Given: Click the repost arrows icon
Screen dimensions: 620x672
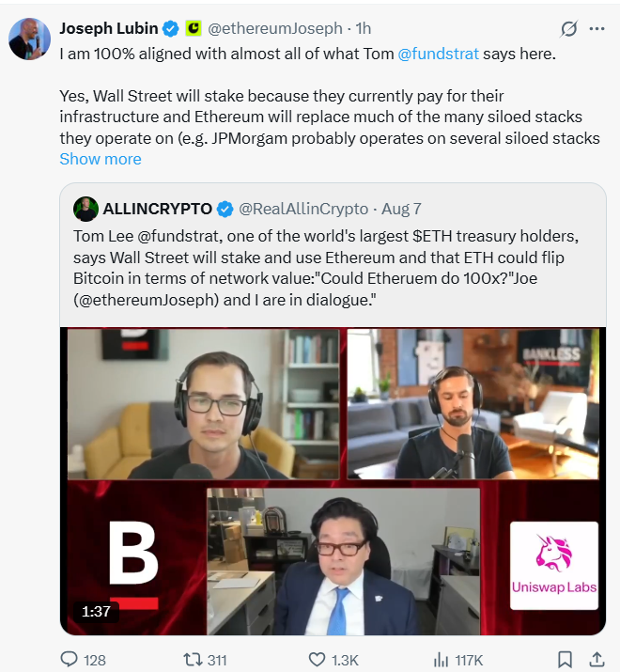Looking at the screenshot, I should point(193,660).
